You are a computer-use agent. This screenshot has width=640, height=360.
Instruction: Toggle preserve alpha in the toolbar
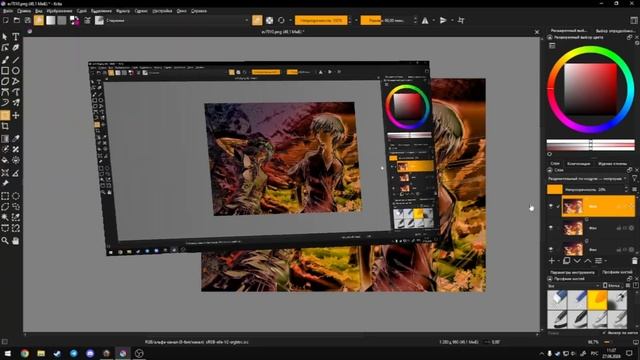(269, 20)
